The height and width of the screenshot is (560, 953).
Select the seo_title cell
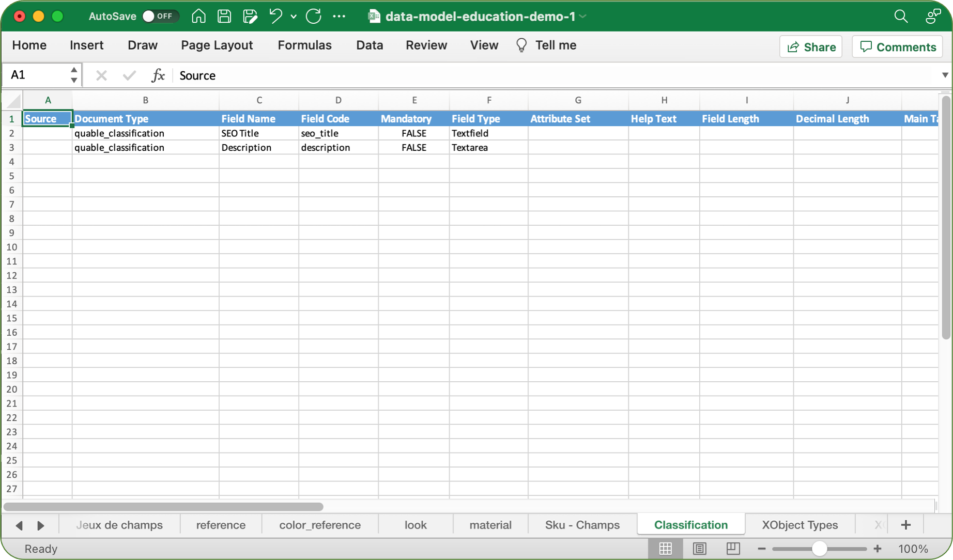[x=338, y=133]
